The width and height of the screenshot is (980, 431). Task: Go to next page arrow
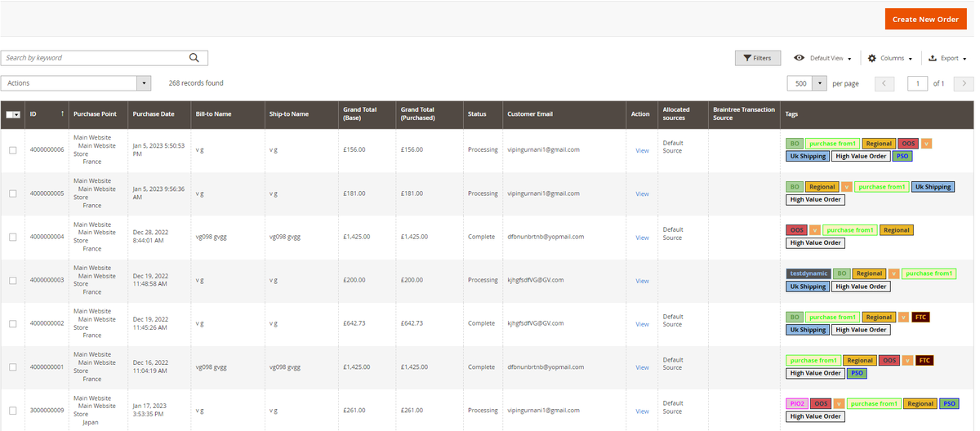(964, 83)
